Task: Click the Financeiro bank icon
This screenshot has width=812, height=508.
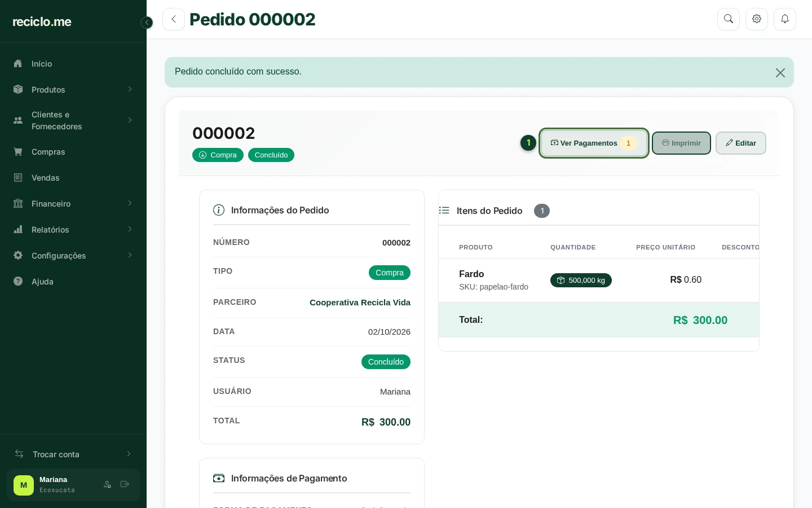Action: point(18,204)
